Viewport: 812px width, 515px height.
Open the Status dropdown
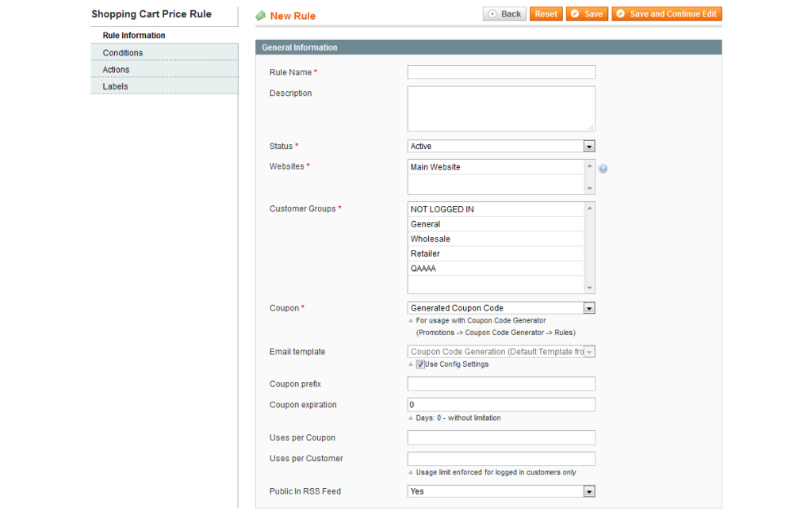coord(501,147)
